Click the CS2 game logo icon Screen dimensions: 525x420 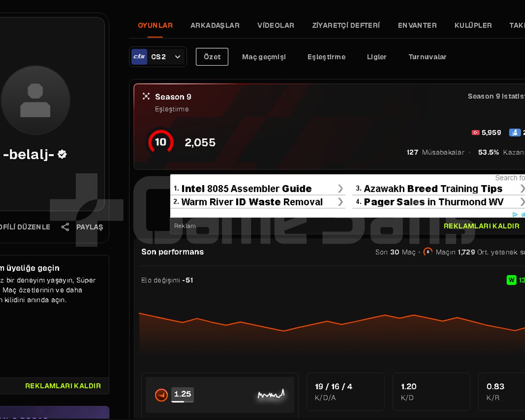click(x=139, y=57)
